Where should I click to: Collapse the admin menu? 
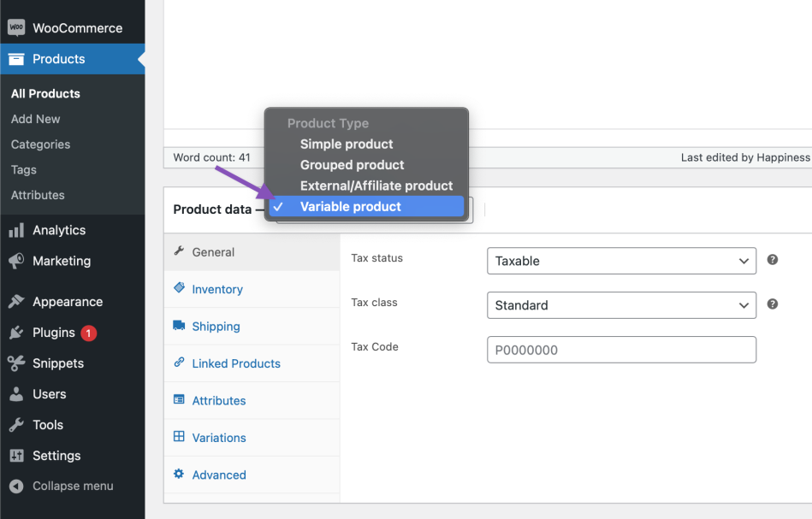click(x=72, y=486)
